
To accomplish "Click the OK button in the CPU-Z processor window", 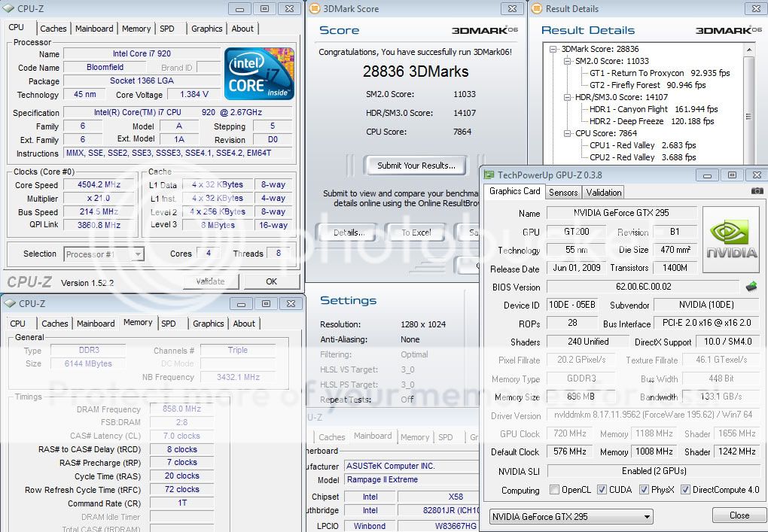I will pyautogui.click(x=271, y=281).
